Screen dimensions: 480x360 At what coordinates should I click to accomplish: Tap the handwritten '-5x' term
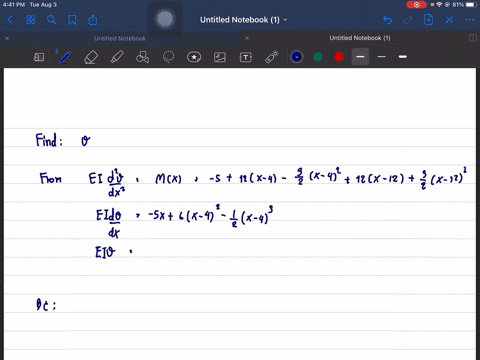point(157,215)
